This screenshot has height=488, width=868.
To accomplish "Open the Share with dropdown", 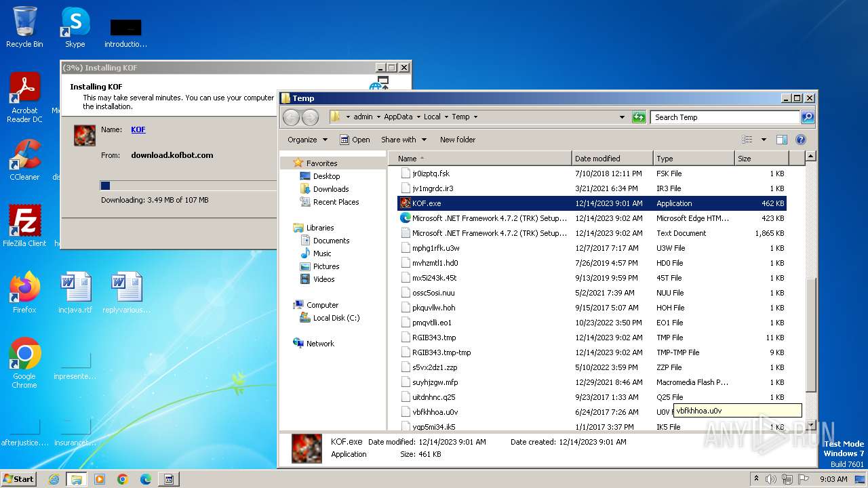I will point(403,140).
